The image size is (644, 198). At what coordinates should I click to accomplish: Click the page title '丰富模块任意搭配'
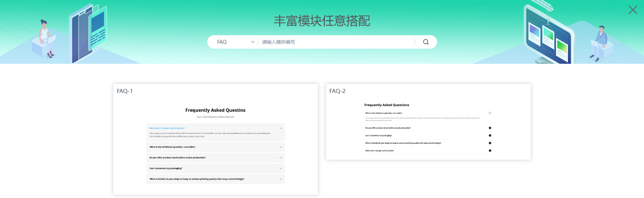pos(322,21)
